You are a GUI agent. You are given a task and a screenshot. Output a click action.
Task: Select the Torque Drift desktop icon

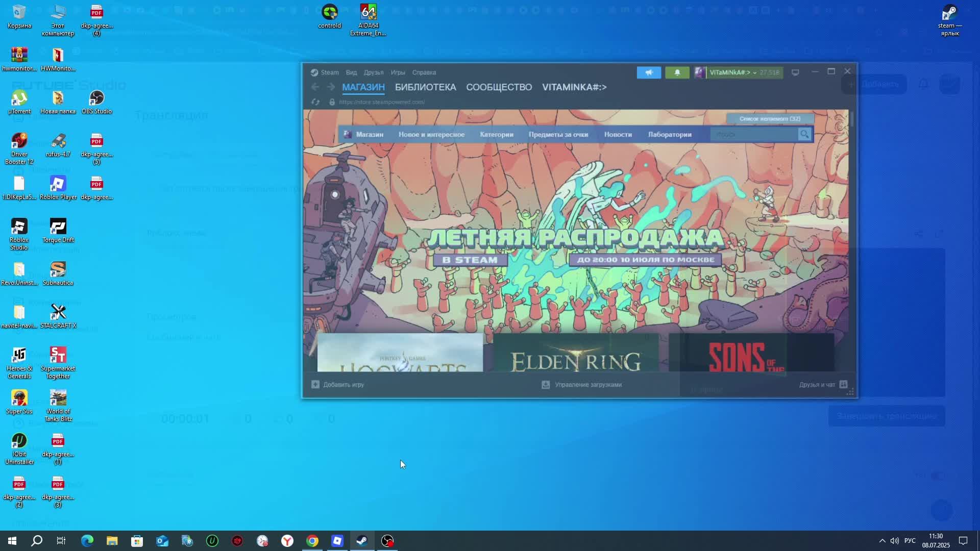tap(58, 231)
